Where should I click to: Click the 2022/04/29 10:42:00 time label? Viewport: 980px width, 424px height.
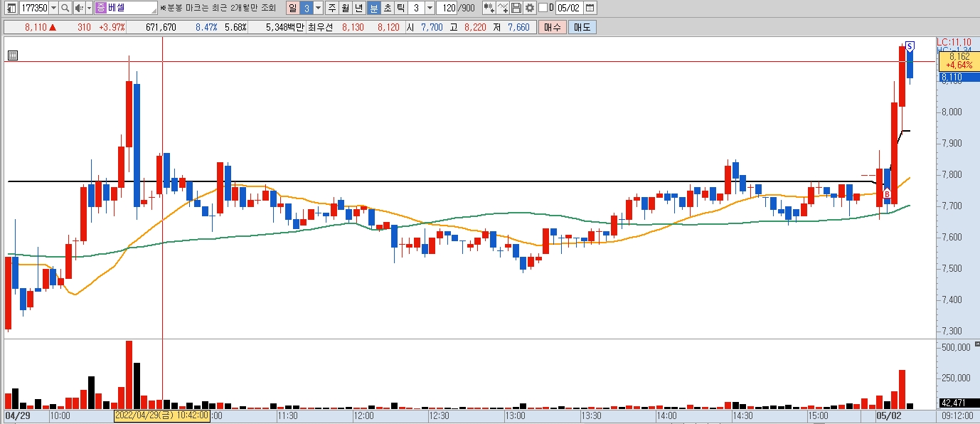(161, 415)
